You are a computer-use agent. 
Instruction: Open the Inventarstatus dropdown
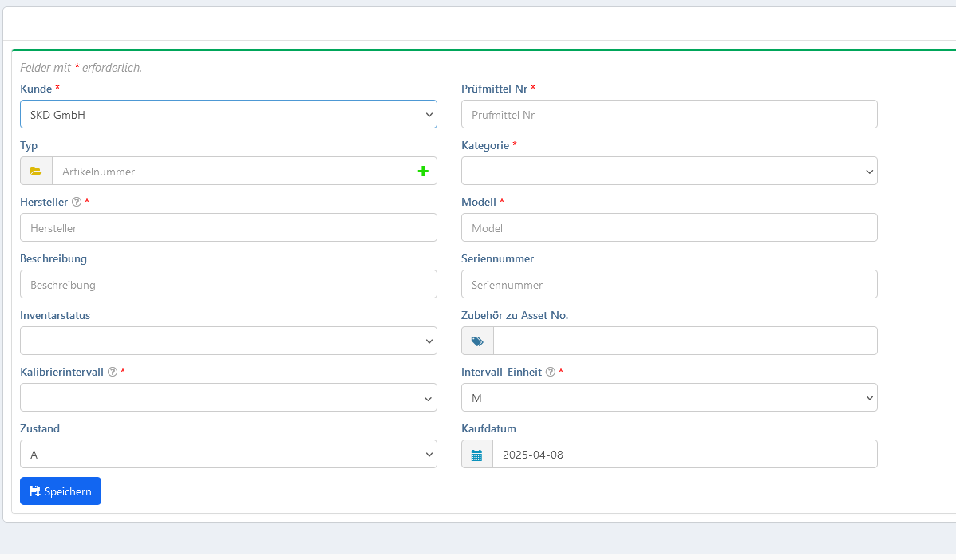[228, 341]
